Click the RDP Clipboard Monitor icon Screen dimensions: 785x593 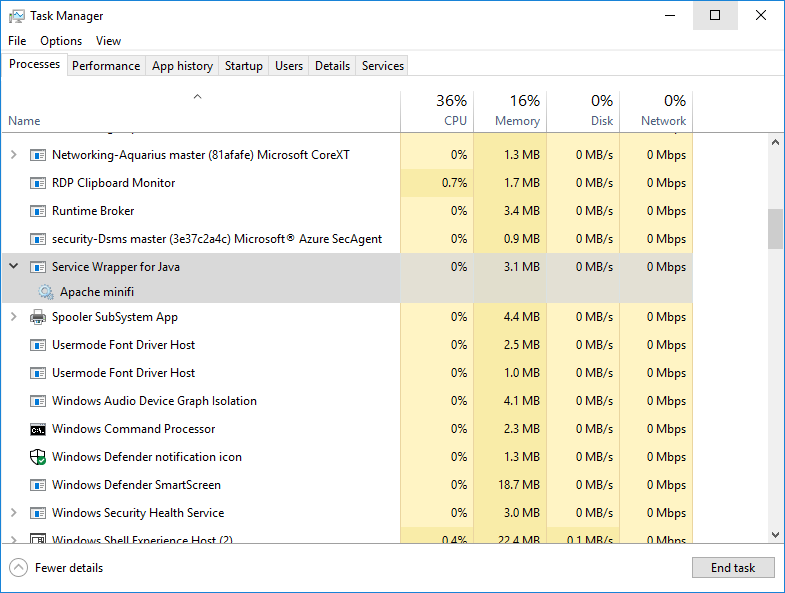click(x=38, y=183)
